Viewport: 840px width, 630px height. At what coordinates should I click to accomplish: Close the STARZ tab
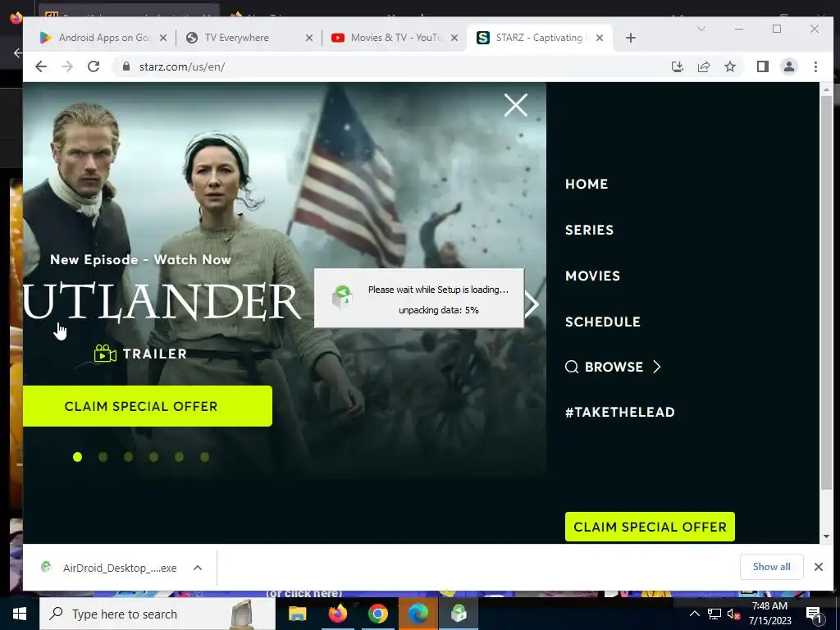click(600, 38)
